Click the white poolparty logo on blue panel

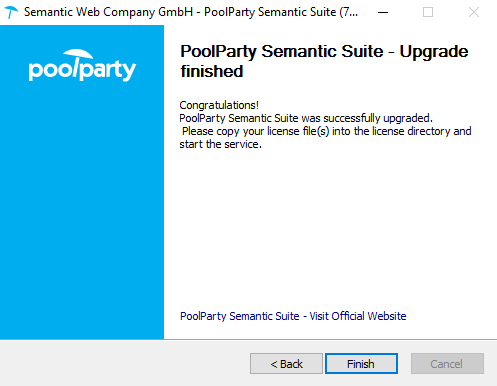82,65
